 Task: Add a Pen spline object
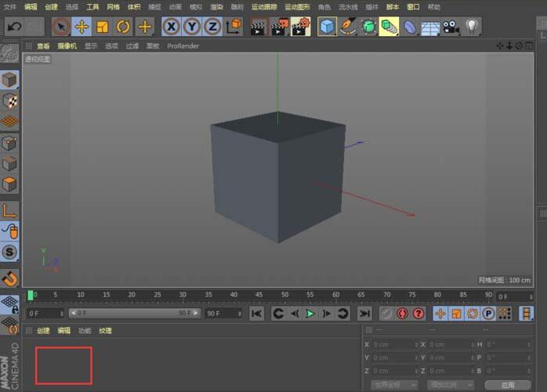pyautogui.click(x=348, y=27)
